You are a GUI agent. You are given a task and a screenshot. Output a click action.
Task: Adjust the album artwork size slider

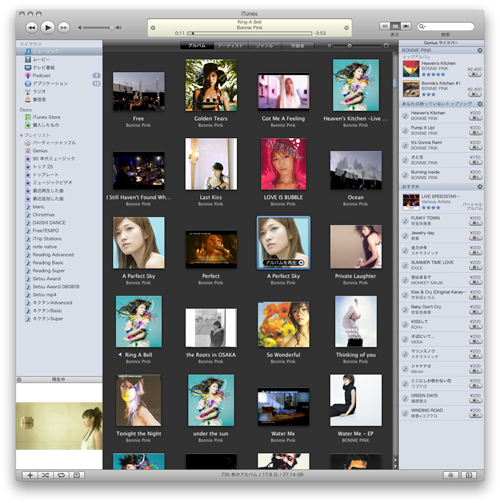point(349,46)
